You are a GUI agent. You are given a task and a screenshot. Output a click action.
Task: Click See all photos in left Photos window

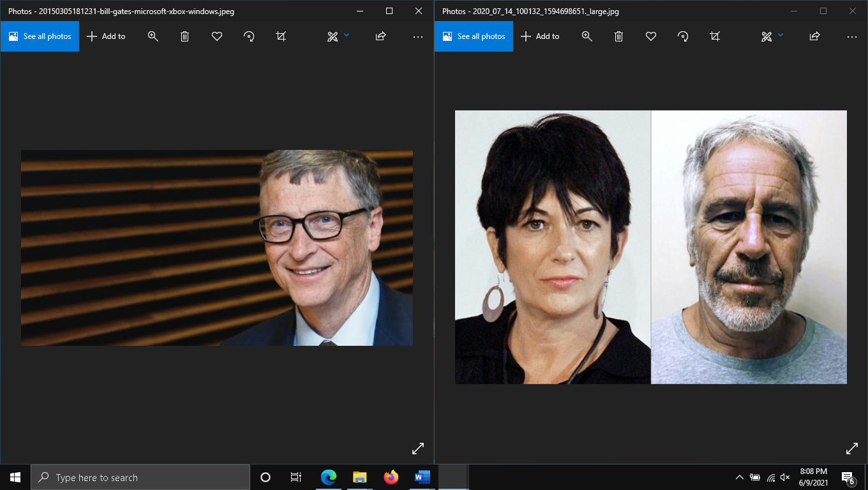(40, 36)
